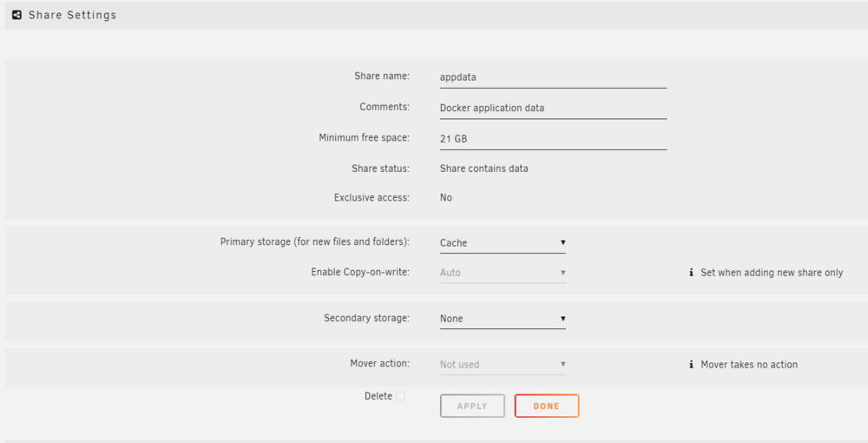
Task: Click the Apply button
Action: coord(472,406)
